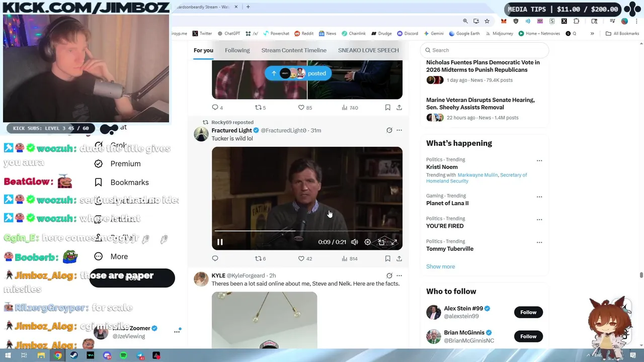Mute the Tucker video volume
This screenshot has height=362, width=644.
pyautogui.click(x=354, y=242)
